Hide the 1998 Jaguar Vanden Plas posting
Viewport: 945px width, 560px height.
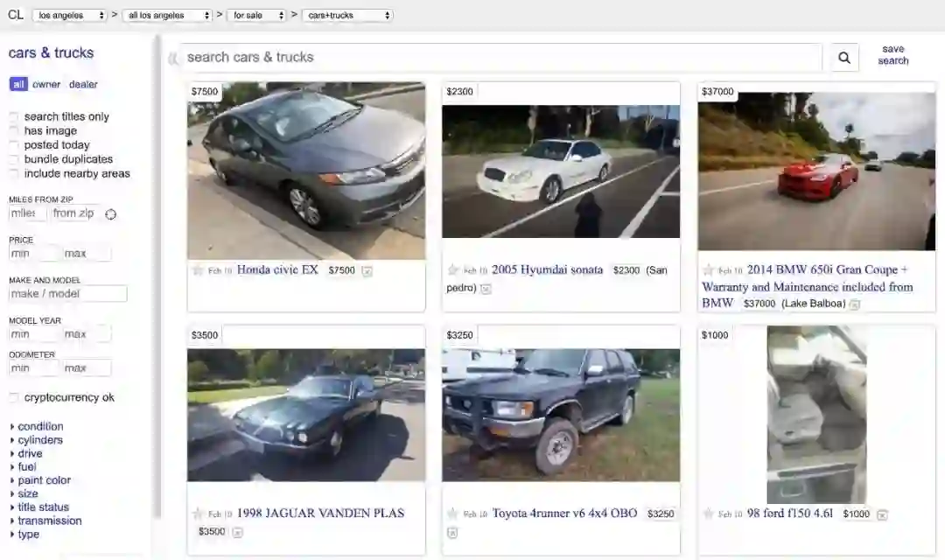[237, 532]
